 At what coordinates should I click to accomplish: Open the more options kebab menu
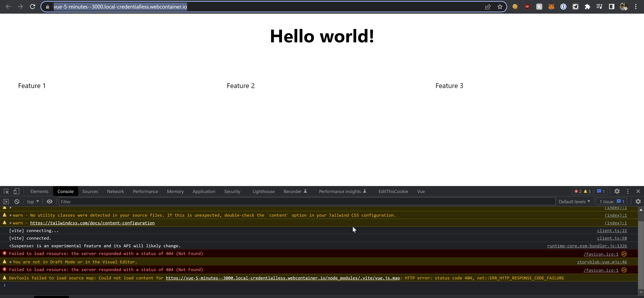coord(628,191)
